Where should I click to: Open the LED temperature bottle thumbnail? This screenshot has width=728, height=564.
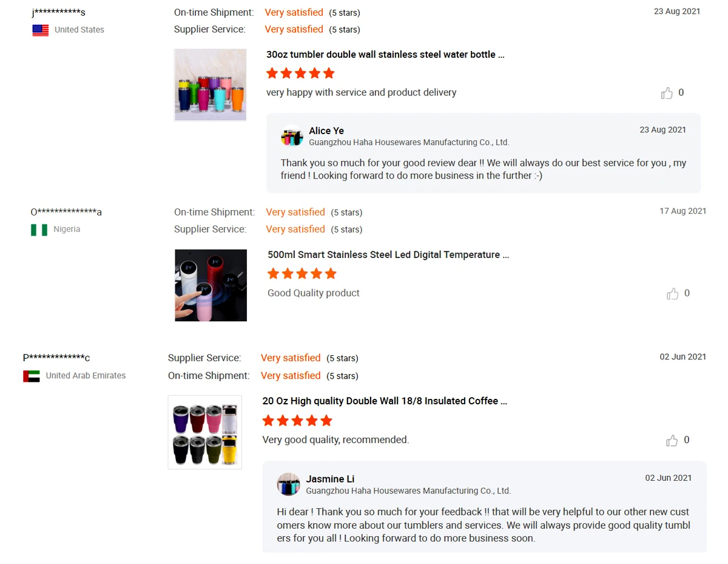211,285
